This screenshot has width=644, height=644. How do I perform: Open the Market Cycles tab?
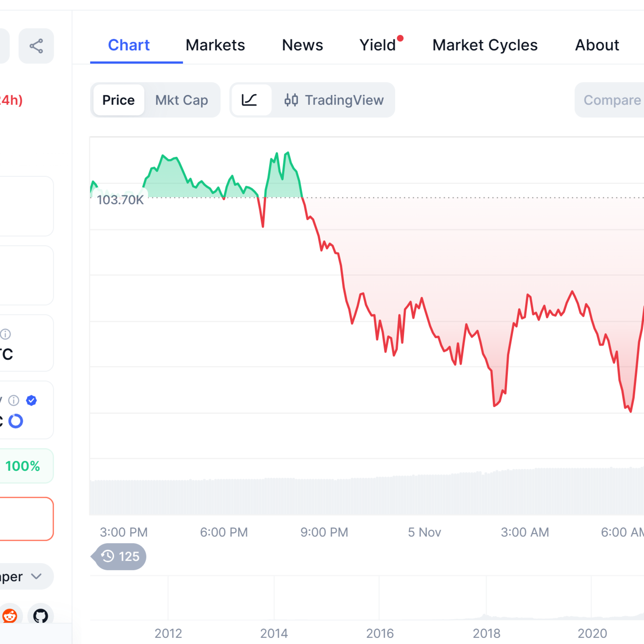click(x=485, y=45)
